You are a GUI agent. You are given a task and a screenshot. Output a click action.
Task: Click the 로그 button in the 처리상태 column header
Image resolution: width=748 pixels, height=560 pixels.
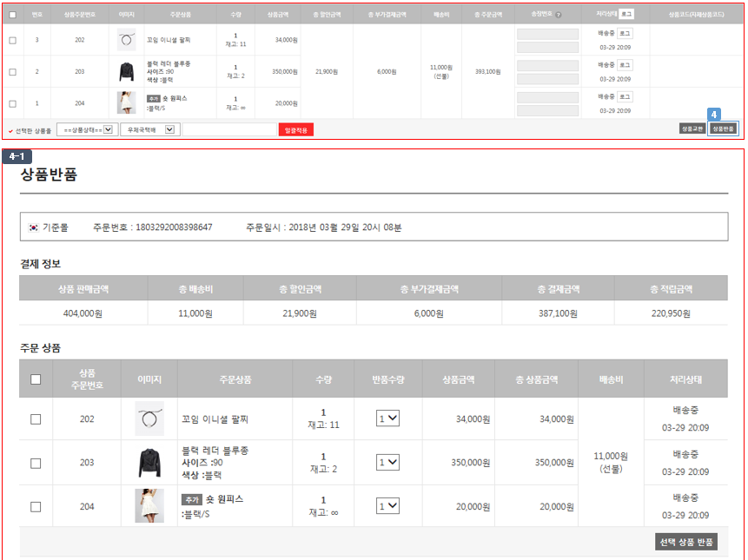(x=626, y=14)
